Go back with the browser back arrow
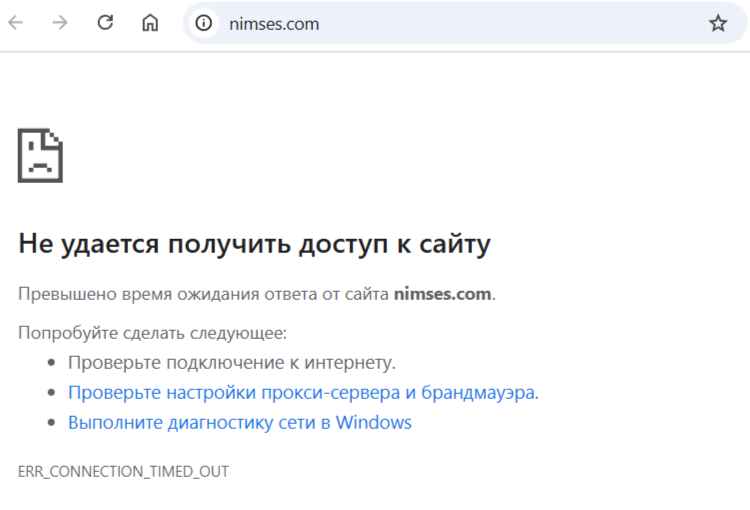Screen dimensions: 750x510 coord(16,22)
